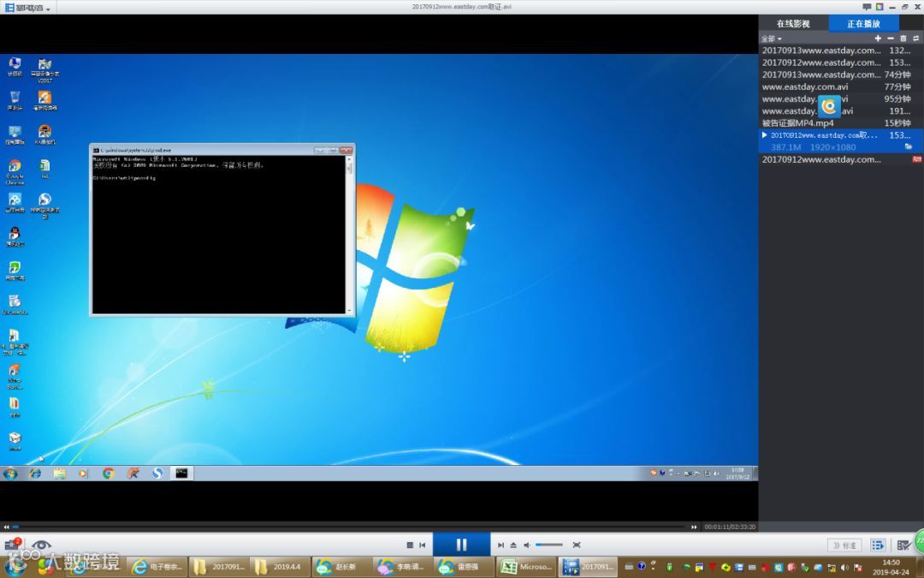Open the box icon beside the playlist toggle

[x=903, y=545]
